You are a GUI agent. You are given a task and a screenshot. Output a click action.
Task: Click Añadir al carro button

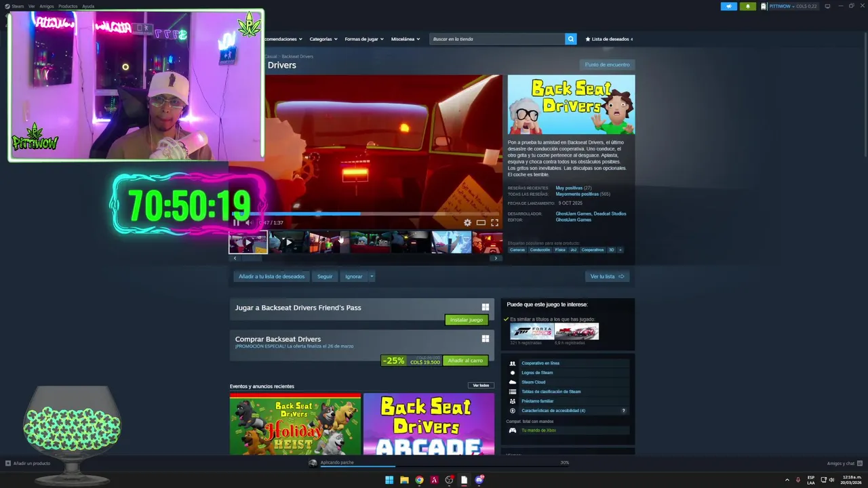465,361
